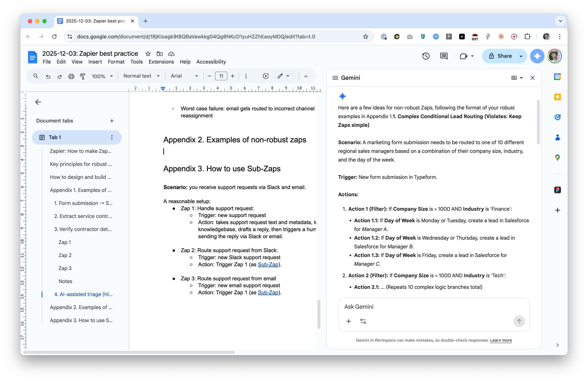Redo the last edit

click(x=59, y=76)
